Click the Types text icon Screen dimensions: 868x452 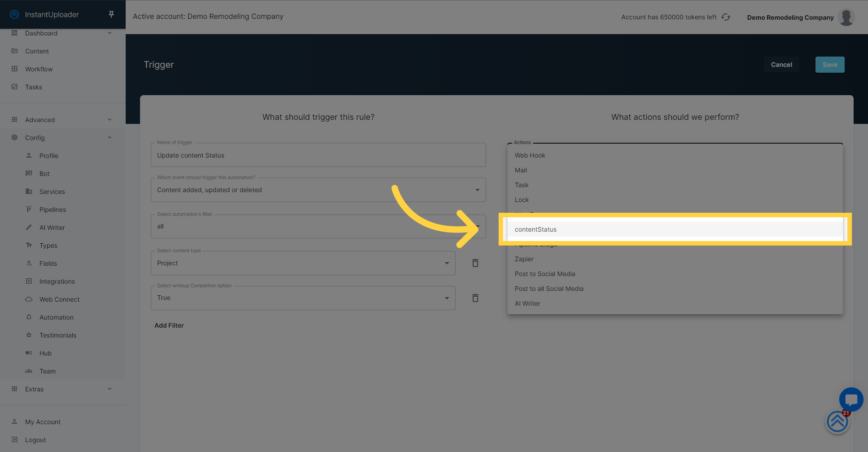pos(29,245)
